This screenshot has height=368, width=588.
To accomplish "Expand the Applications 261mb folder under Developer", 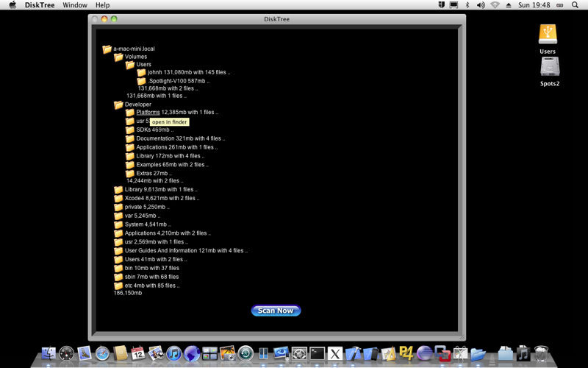I will click(130, 147).
